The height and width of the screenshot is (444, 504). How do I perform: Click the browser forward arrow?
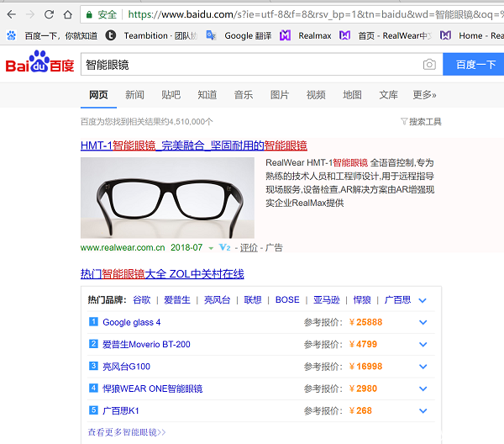pos(30,14)
